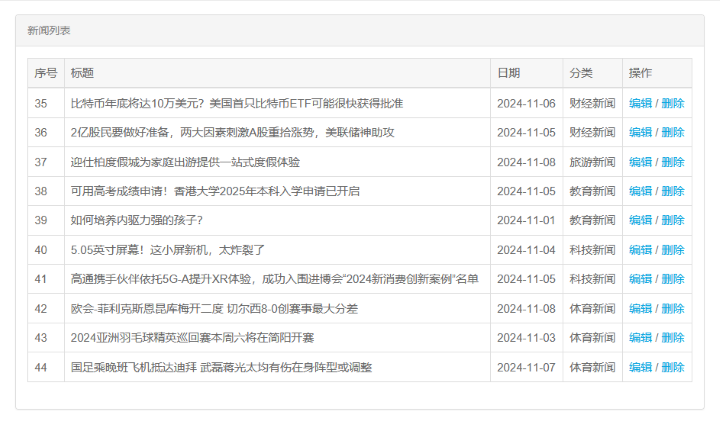Screen dimensions: 720x425
Task: Click the 标题 column header
Action: 82,73
